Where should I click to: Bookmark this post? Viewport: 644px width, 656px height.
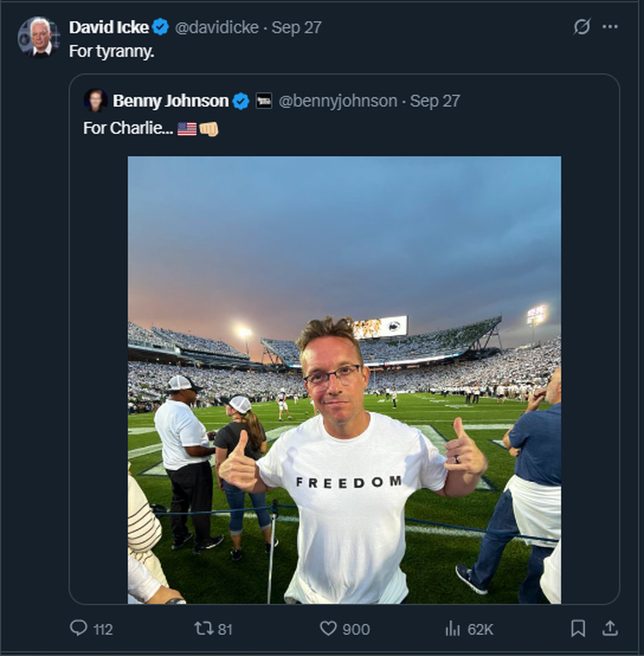[578, 628]
